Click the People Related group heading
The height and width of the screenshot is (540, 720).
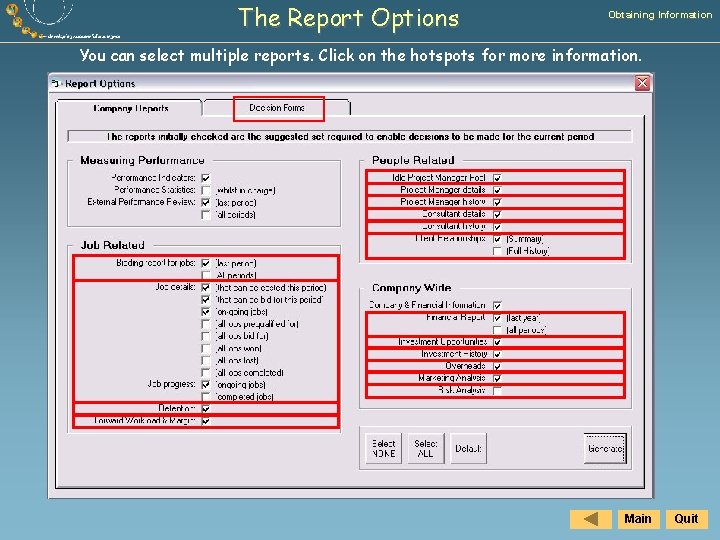tap(413, 160)
